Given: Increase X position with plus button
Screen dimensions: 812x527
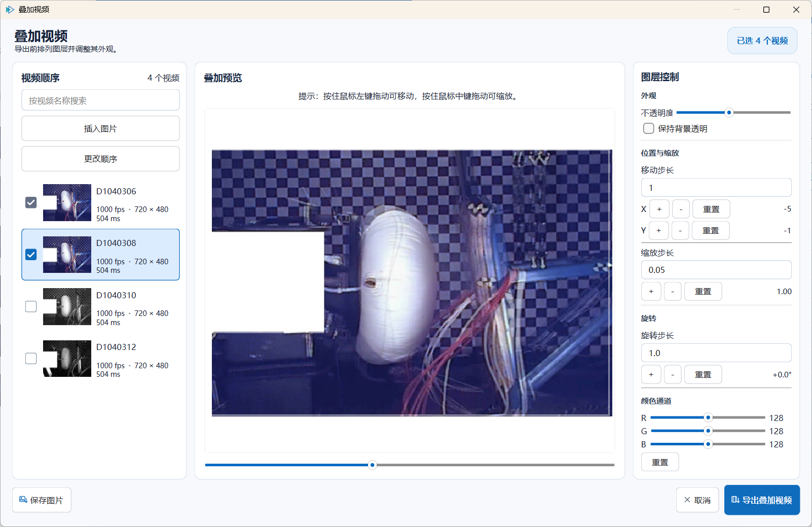Looking at the screenshot, I should point(659,209).
